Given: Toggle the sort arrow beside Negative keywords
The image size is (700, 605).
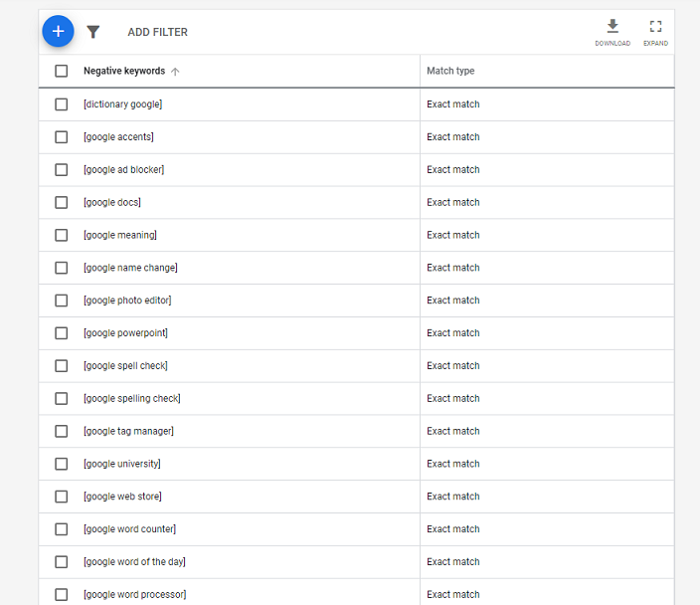Looking at the screenshot, I should (175, 72).
